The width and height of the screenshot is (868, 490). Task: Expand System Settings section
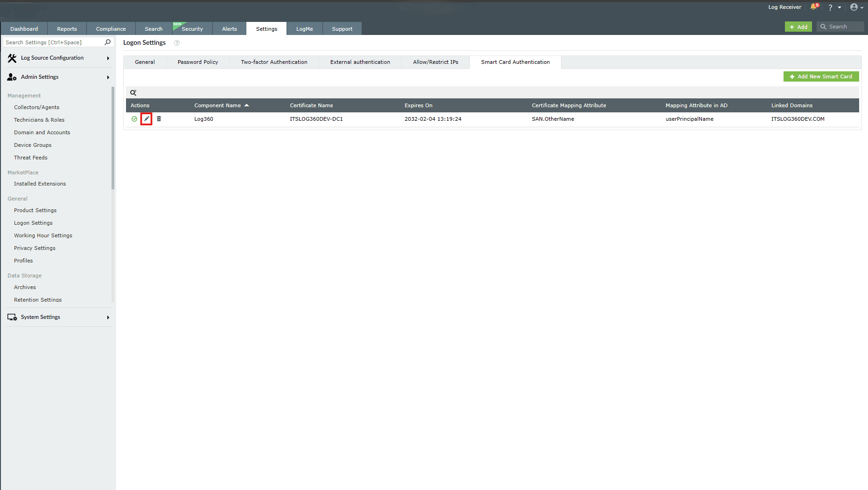pos(58,317)
